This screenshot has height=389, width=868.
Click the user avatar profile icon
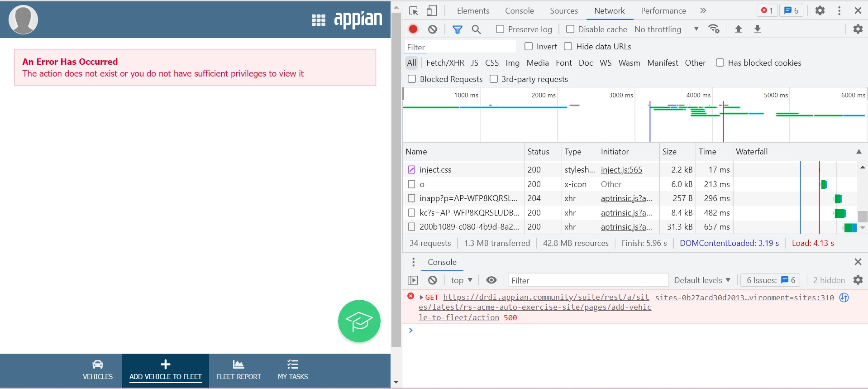click(x=23, y=19)
